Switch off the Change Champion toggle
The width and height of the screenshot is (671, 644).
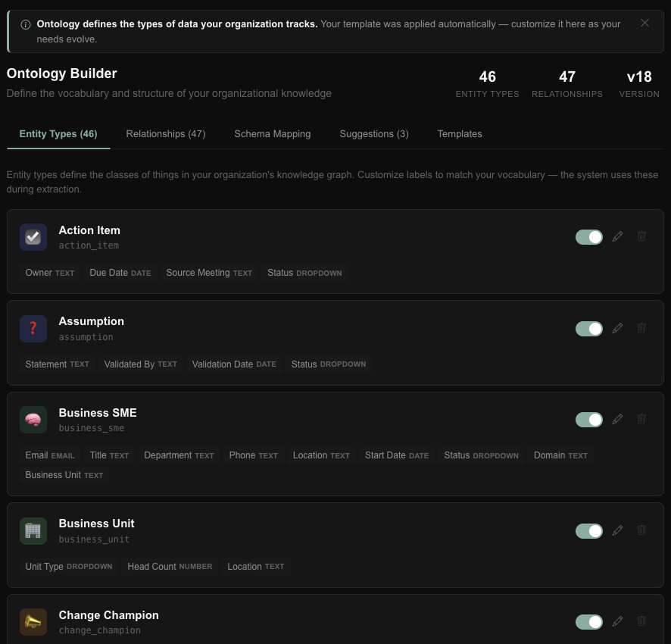point(589,622)
